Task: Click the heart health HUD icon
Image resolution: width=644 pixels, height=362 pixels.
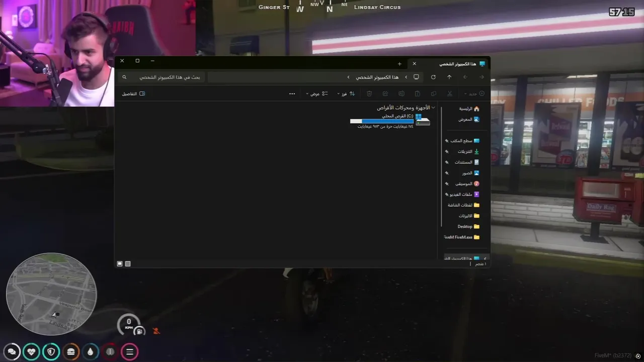Action: 32,352
